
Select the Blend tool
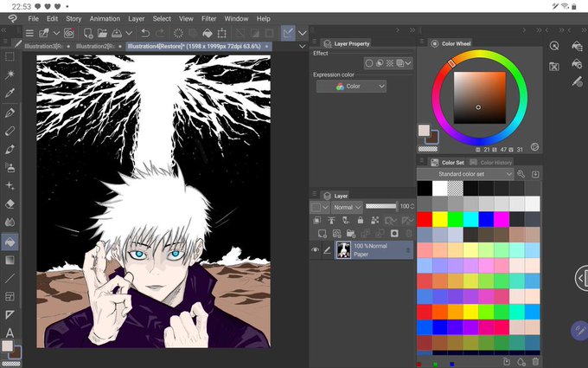click(x=10, y=223)
